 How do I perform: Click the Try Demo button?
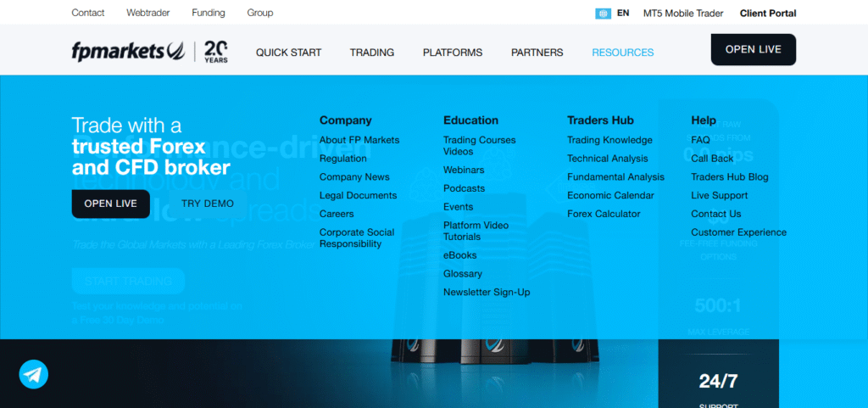point(208,204)
